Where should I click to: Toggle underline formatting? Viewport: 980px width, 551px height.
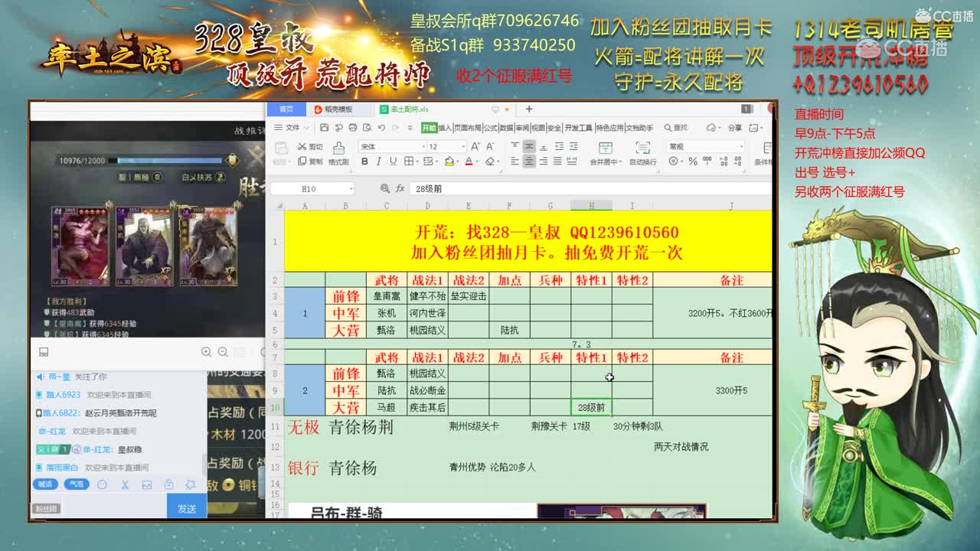point(393,161)
